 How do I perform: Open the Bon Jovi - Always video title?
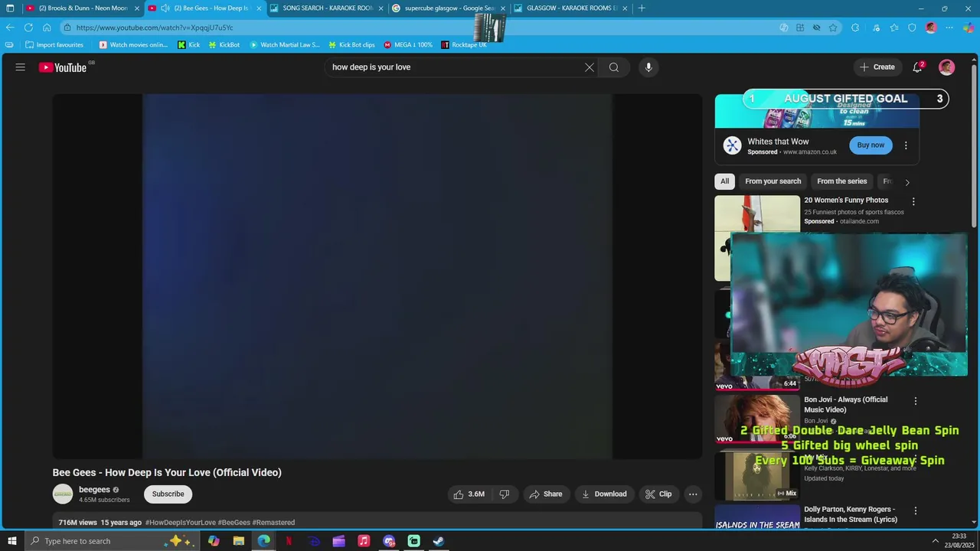(x=846, y=405)
